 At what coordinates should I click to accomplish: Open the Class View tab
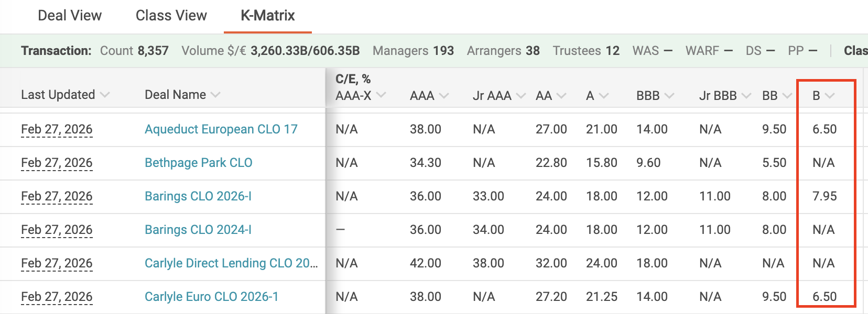coord(171,16)
